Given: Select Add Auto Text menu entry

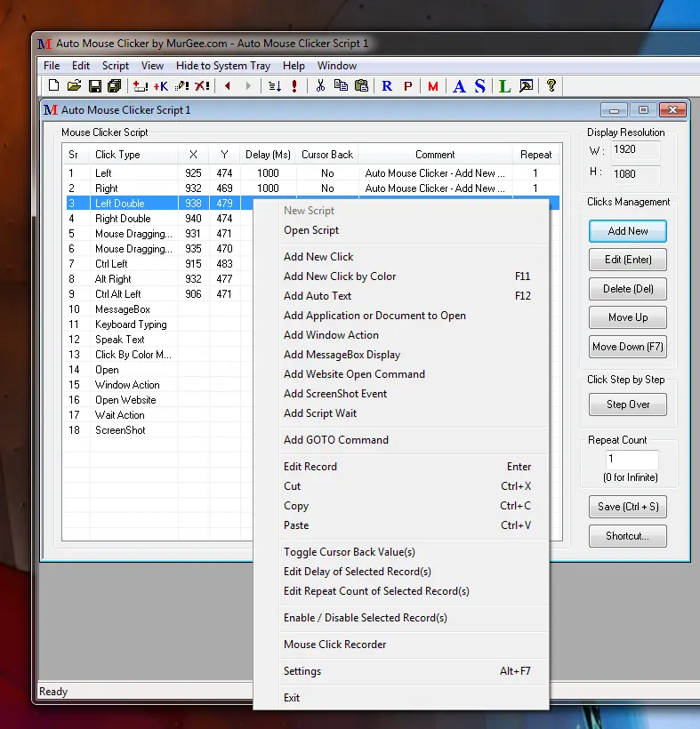Looking at the screenshot, I should click(x=401, y=296).
